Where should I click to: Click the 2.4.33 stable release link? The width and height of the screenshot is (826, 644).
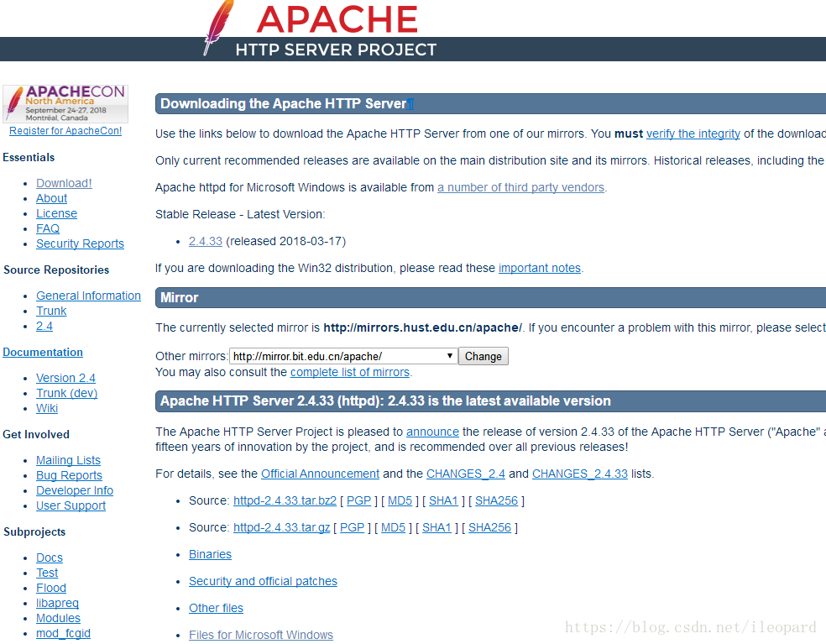206,241
